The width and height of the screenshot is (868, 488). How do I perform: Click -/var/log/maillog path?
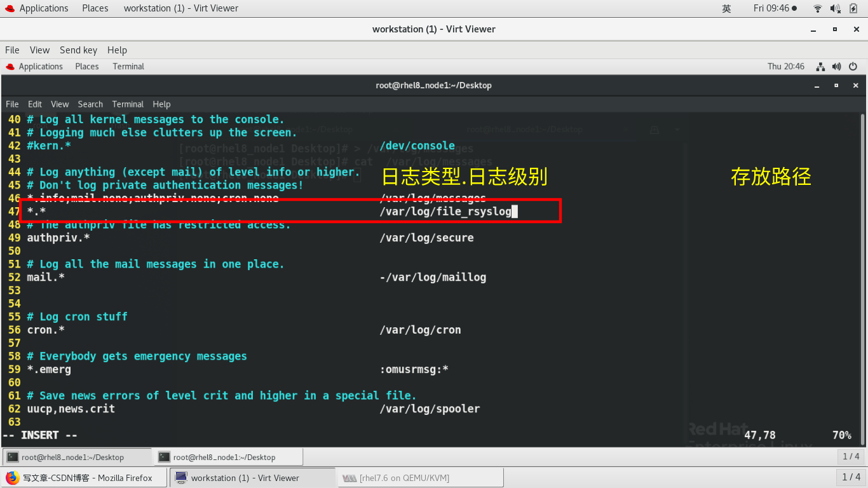point(433,277)
